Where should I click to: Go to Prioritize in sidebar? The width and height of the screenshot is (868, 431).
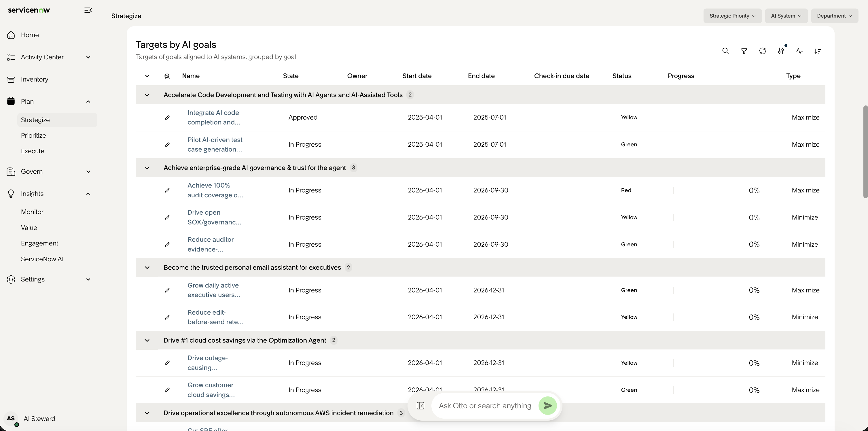click(33, 135)
